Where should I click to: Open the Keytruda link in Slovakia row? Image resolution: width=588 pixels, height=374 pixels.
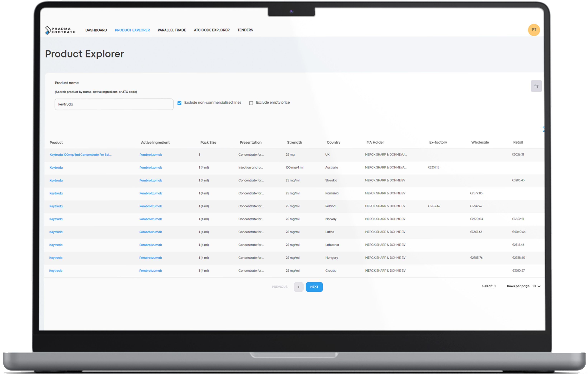(x=56, y=180)
